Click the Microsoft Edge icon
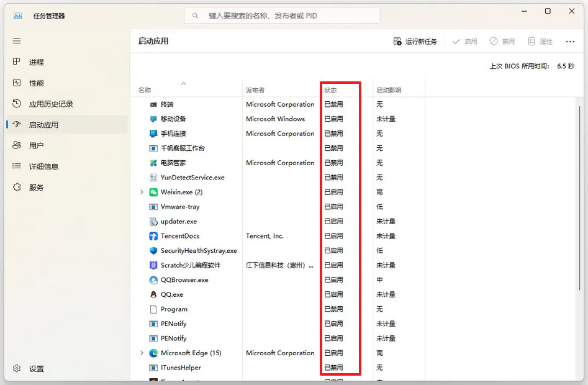 click(153, 353)
